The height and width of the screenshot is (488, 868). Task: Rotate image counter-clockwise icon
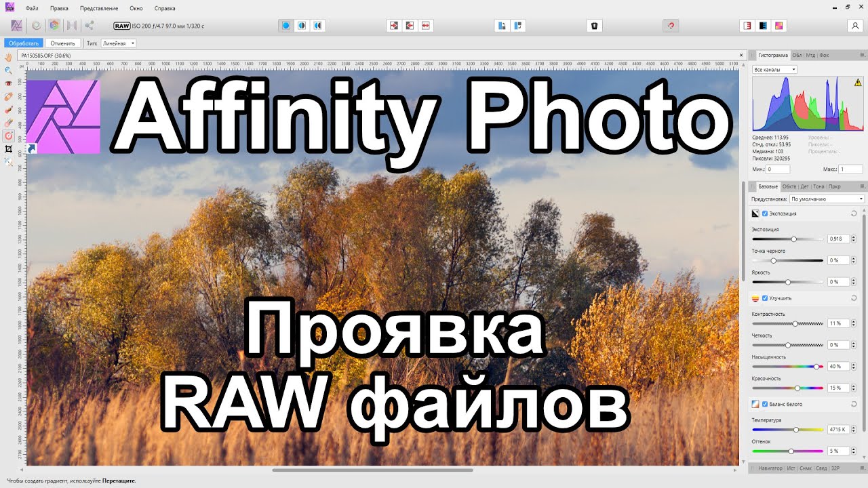pos(502,26)
